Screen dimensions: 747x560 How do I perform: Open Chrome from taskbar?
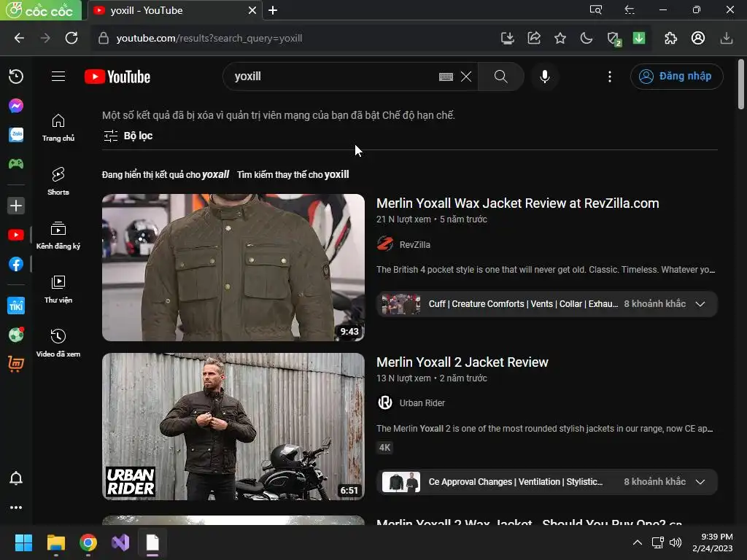click(88, 542)
